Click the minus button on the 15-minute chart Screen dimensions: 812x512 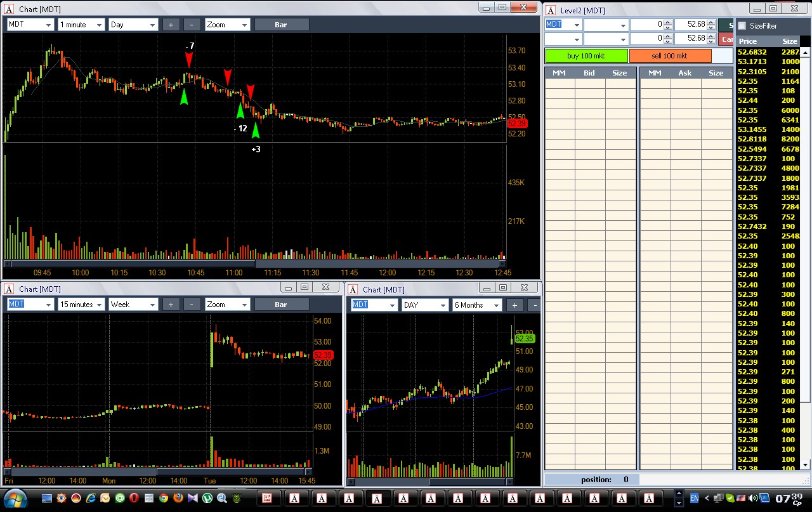click(x=192, y=305)
